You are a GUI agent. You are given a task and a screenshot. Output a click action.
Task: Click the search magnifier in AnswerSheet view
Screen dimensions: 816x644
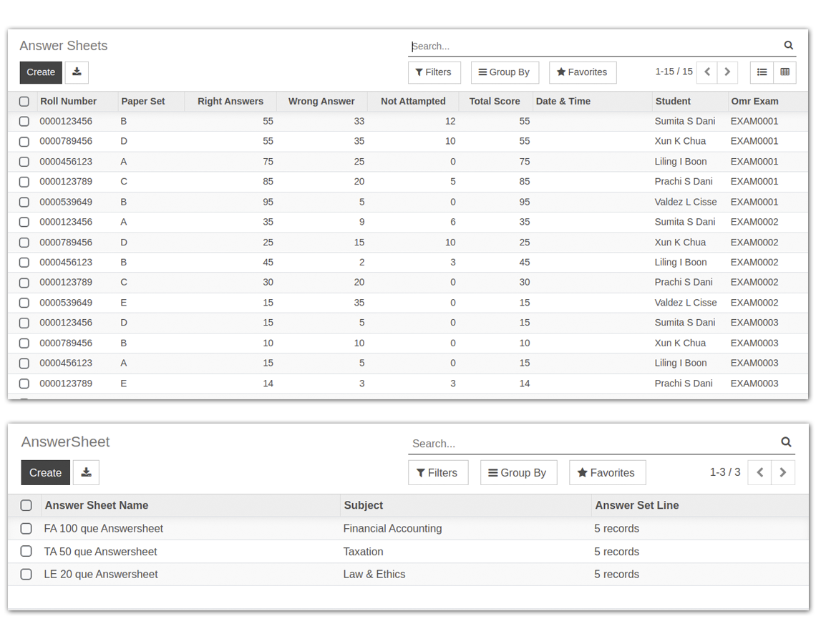pos(786,442)
